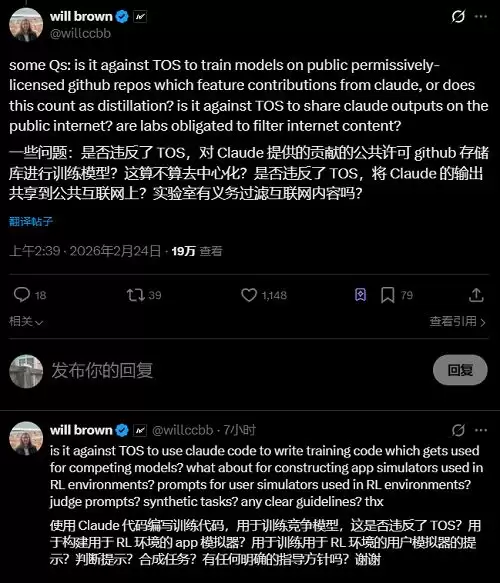Click 翻译帖子 translate post link
This screenshot has height=583, width=500.
(31, 222)
